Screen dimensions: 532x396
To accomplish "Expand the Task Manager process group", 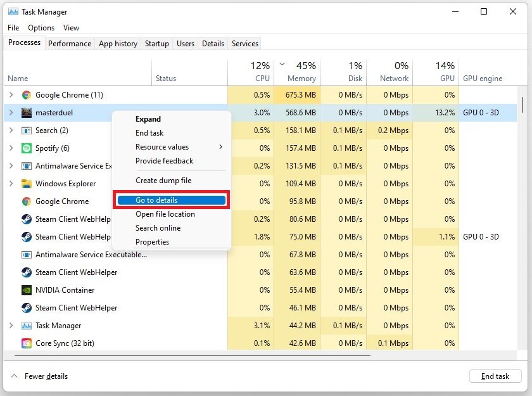I will [x=10, y=326].
